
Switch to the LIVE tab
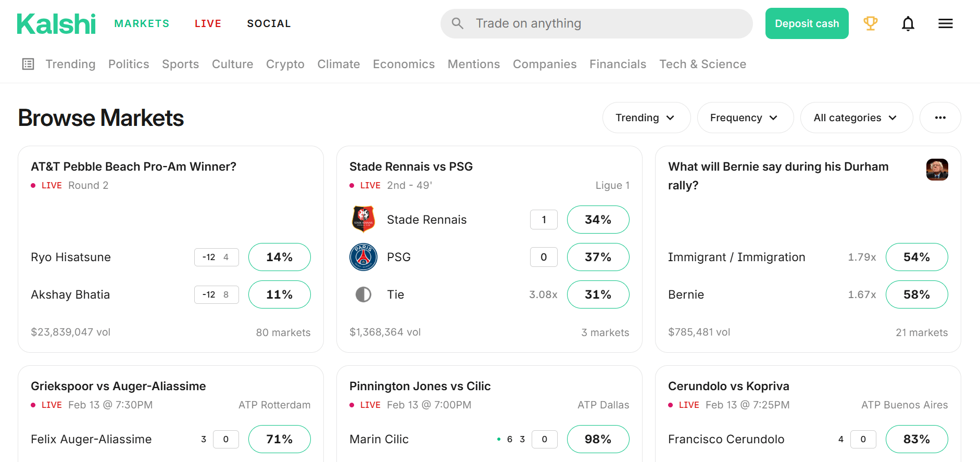[208, 23]
